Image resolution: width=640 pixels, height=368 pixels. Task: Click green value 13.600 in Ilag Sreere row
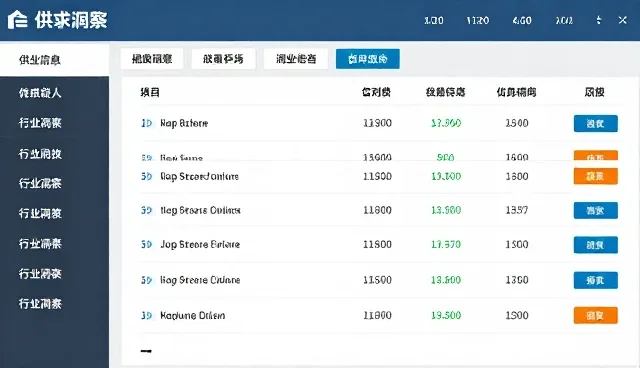pos(446,280)
